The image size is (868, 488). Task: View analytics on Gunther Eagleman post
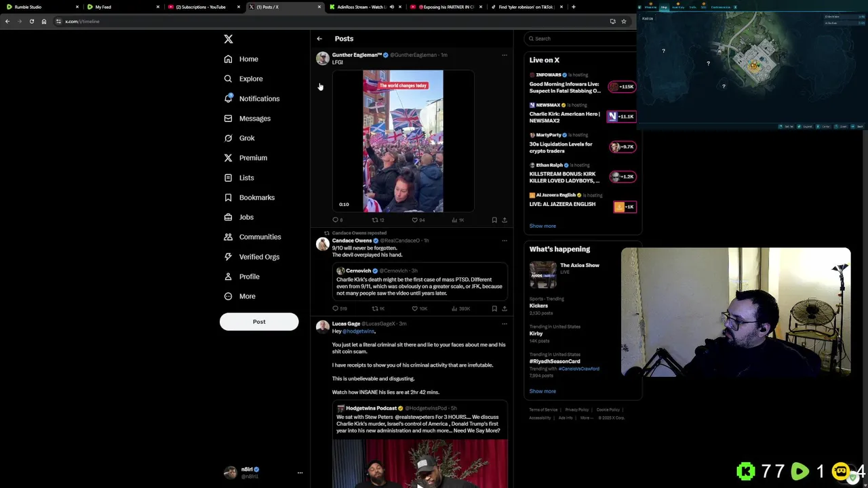458,220
